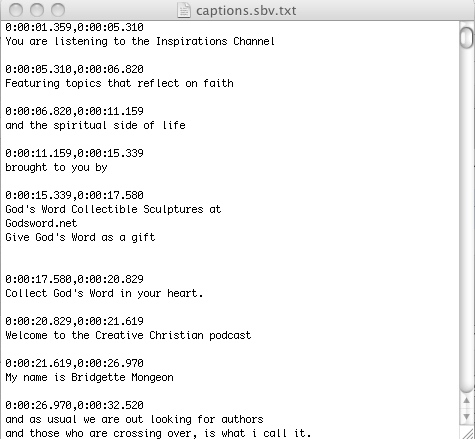Place cursor on the 'Godsword.net' text

click(x=41, y=223)
